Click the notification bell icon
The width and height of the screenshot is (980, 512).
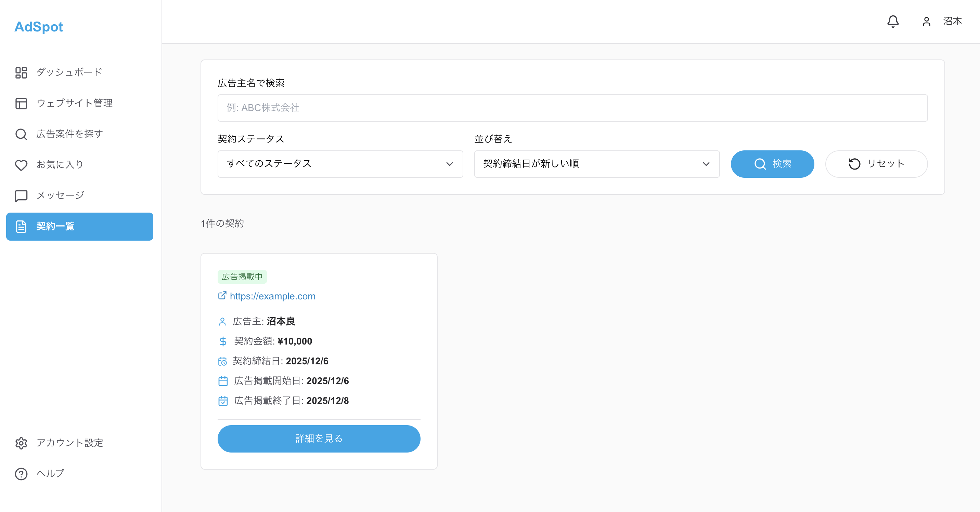coord(893,22)
